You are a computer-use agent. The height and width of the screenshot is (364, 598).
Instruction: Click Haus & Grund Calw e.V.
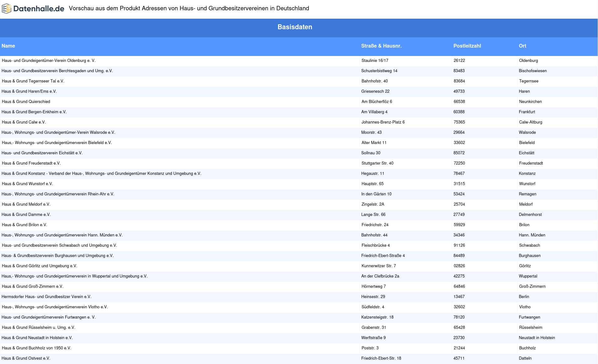click(x=24, y=122)
